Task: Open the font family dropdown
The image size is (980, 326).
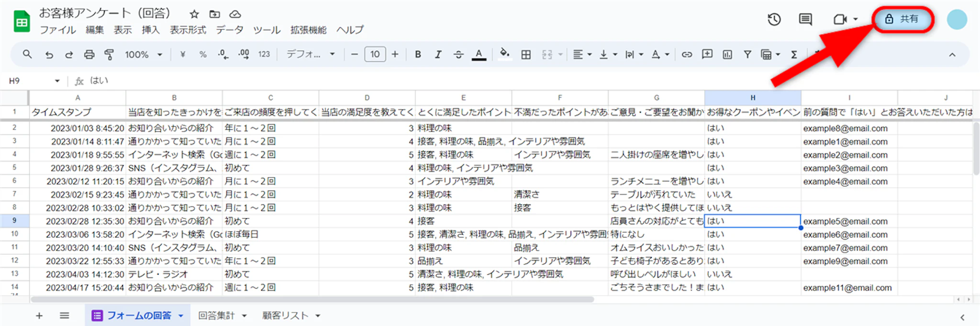Action: coord(310,55)
